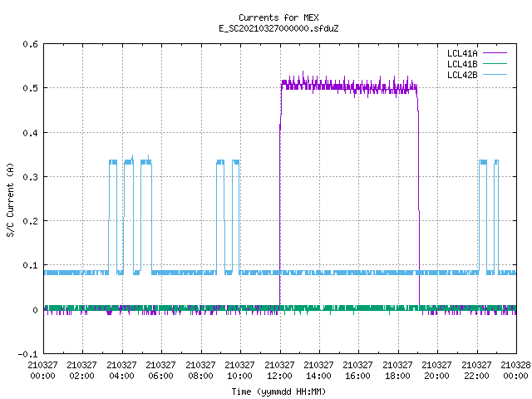Click the LCL41A falling edge near 19:00
Image resolution: width=532 pixels, height=399 pixels.
418,197
